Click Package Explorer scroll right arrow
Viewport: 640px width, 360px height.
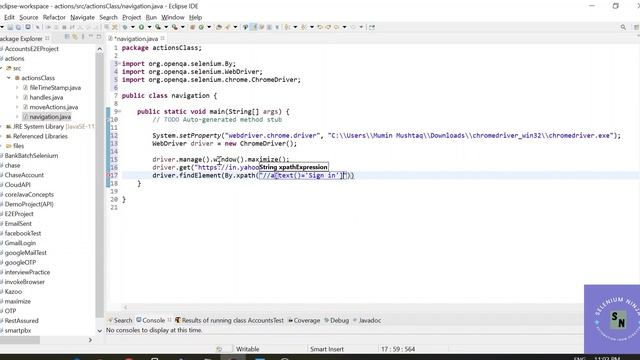pos(90,340)
